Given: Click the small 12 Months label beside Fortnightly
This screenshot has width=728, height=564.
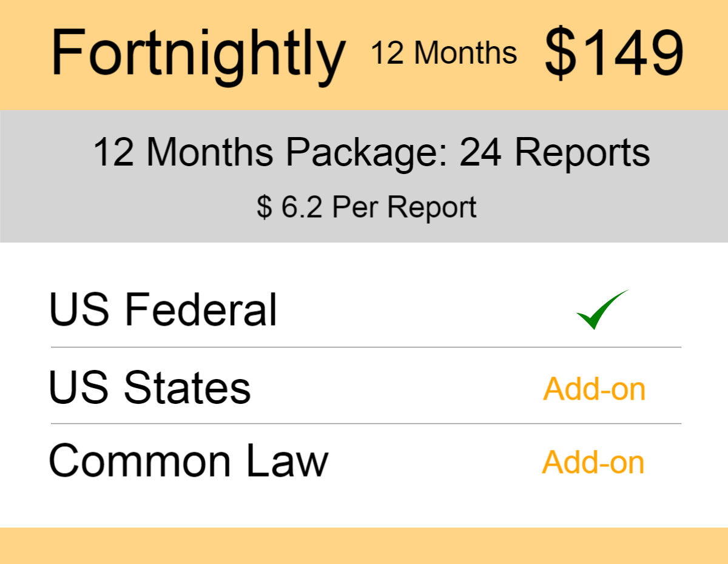Looking at the screenshot, I should point(443,53).
